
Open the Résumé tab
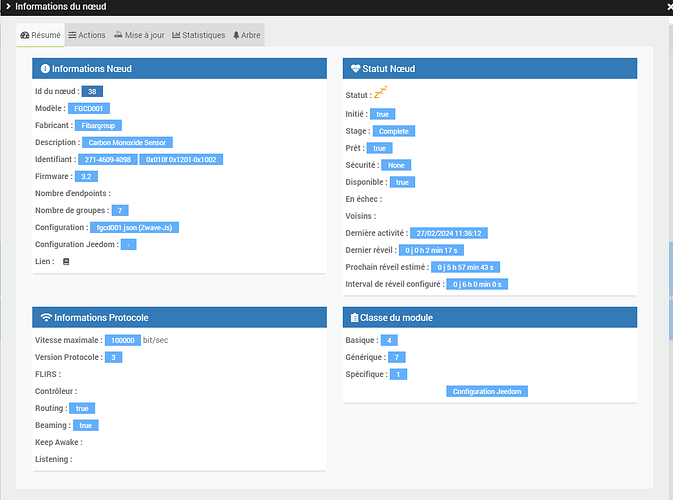(40, 35)
